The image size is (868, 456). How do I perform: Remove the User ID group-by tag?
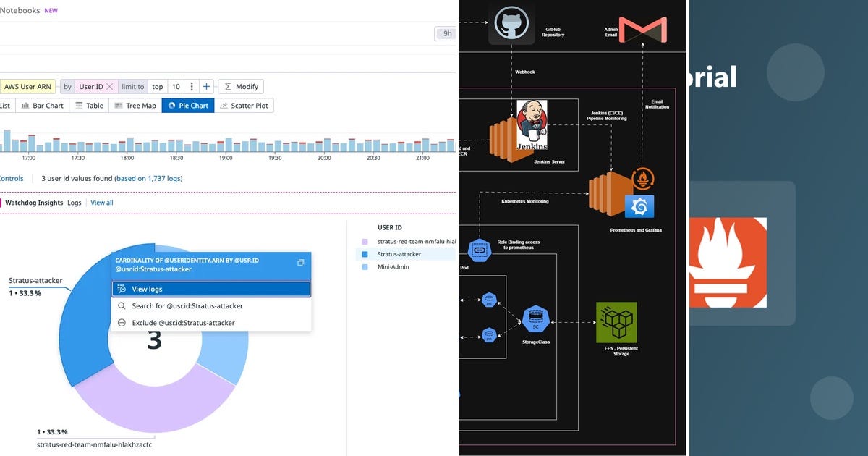110,87
